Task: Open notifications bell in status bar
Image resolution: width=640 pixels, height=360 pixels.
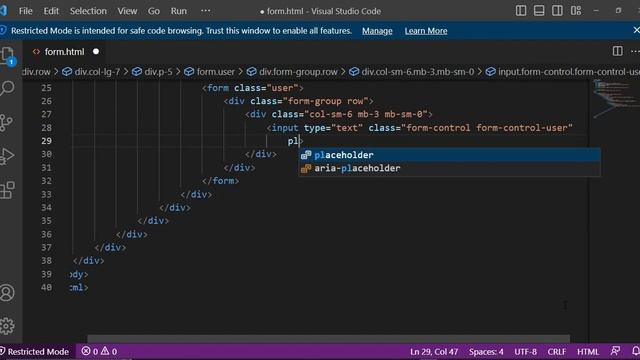Action: pos(635,351)
